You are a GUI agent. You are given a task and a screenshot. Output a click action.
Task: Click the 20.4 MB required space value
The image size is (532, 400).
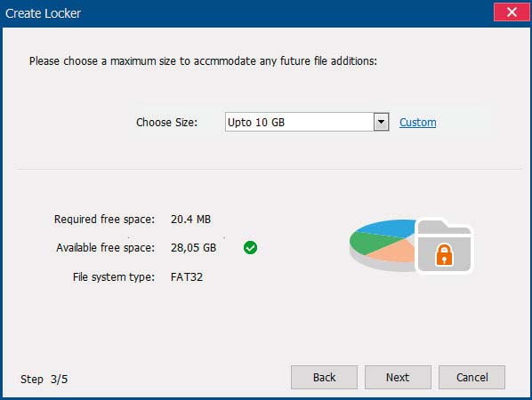click(x=190, y=220)
